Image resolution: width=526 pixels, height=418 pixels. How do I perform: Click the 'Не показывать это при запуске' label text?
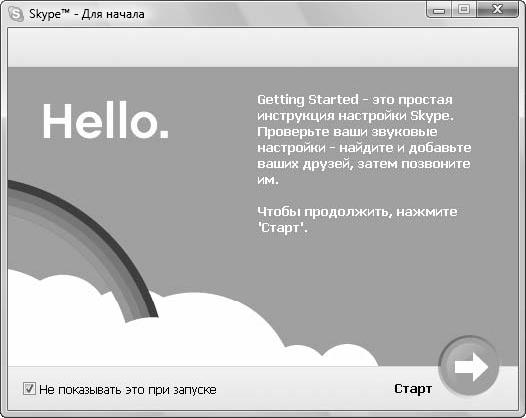coord(127,390)
